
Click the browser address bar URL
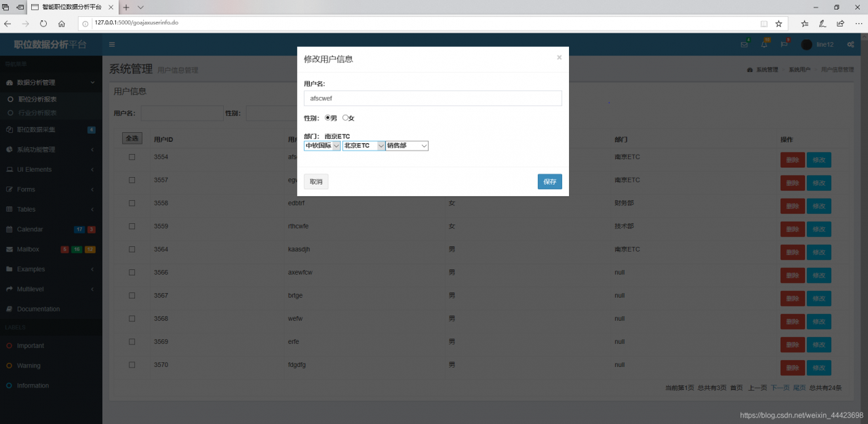[136, 22]
